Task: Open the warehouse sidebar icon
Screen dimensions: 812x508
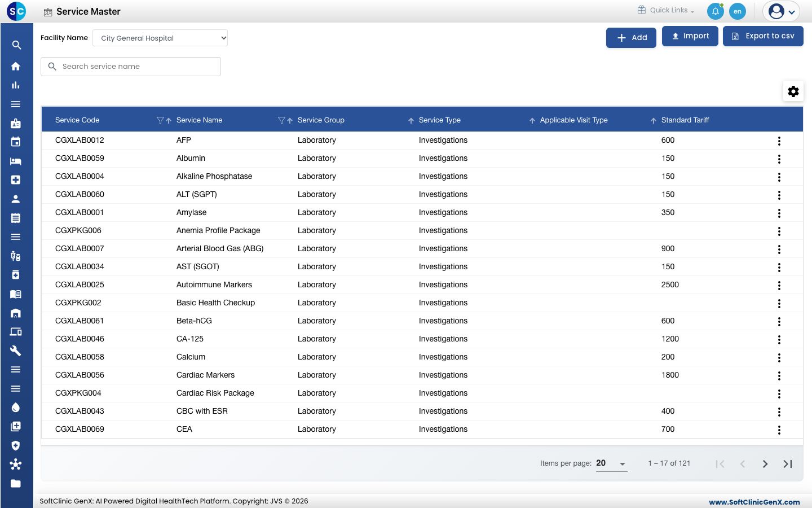Action: coord(16,313)
